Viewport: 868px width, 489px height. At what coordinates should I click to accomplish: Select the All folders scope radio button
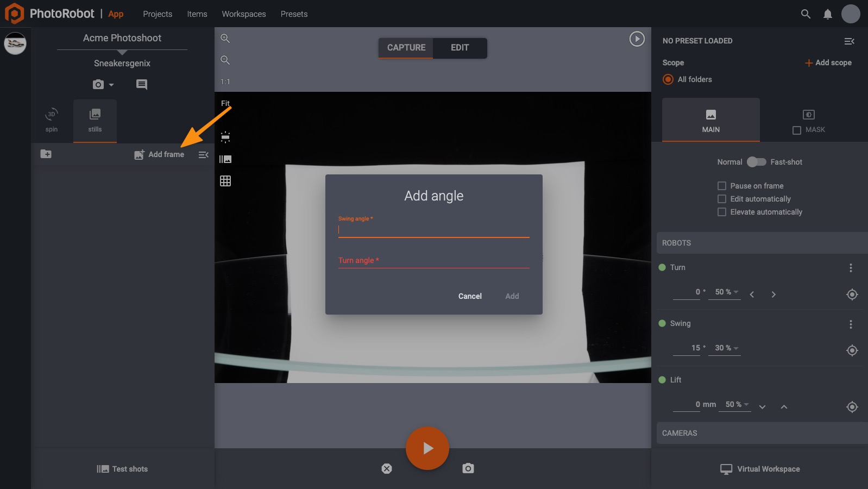click(668, 79)
